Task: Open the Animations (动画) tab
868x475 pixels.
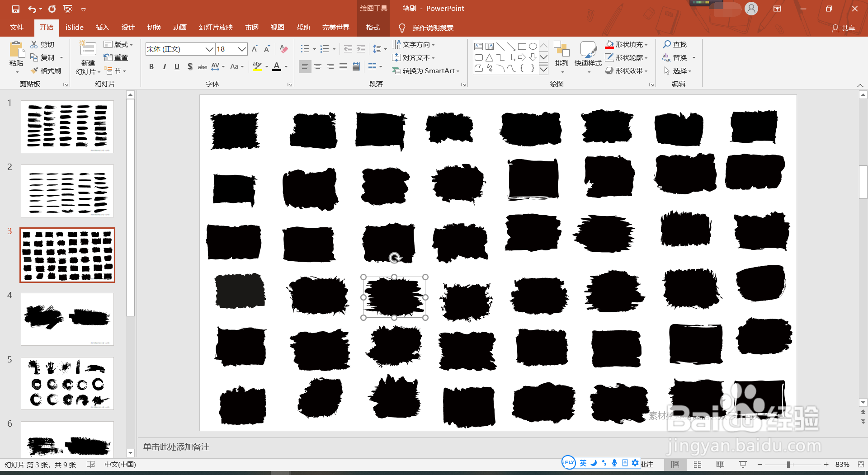Action: pos(180,28)
